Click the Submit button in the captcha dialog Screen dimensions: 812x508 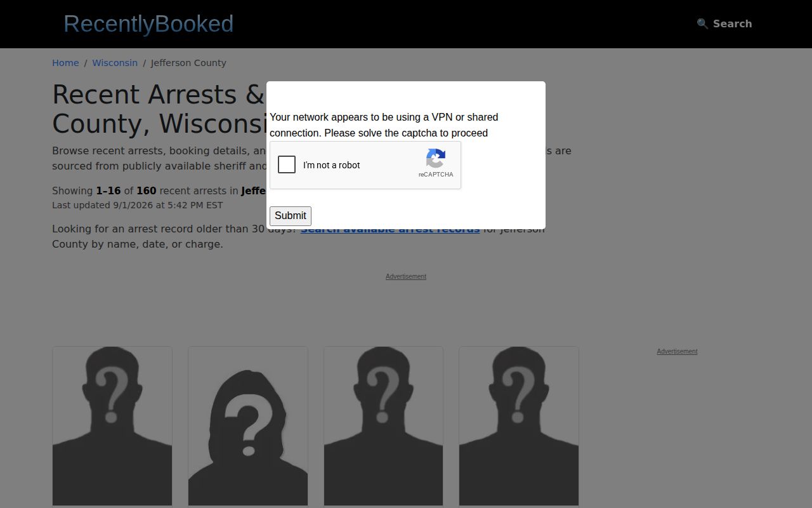coord(291,216)
